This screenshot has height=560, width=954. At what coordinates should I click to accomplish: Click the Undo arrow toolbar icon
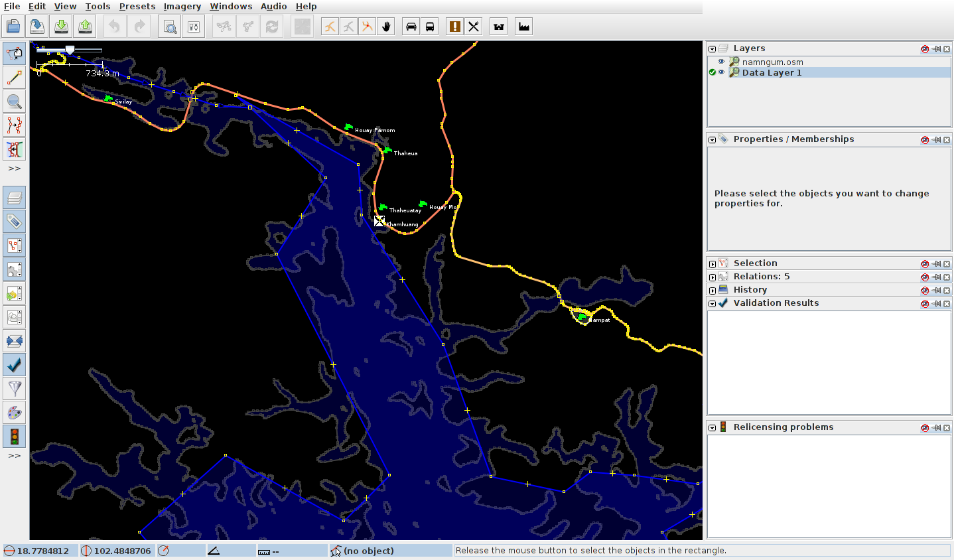[x=114, y=27]
